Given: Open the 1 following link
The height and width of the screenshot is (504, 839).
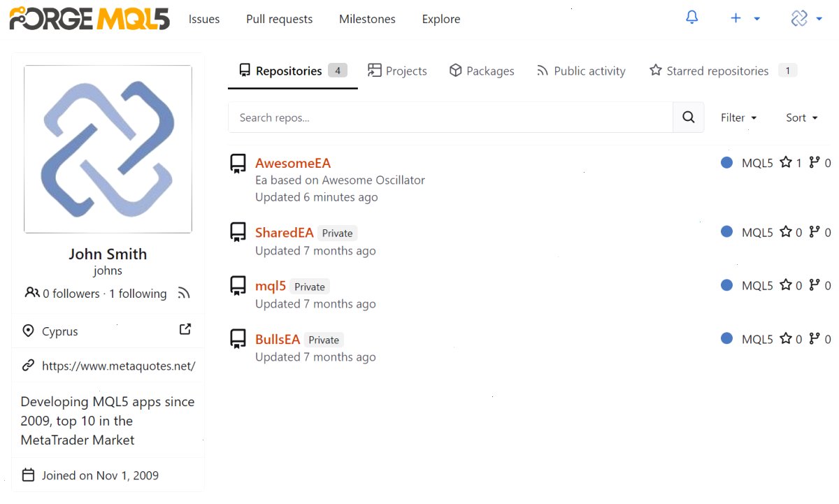Looking at the screenshot, I should point(138,294).
